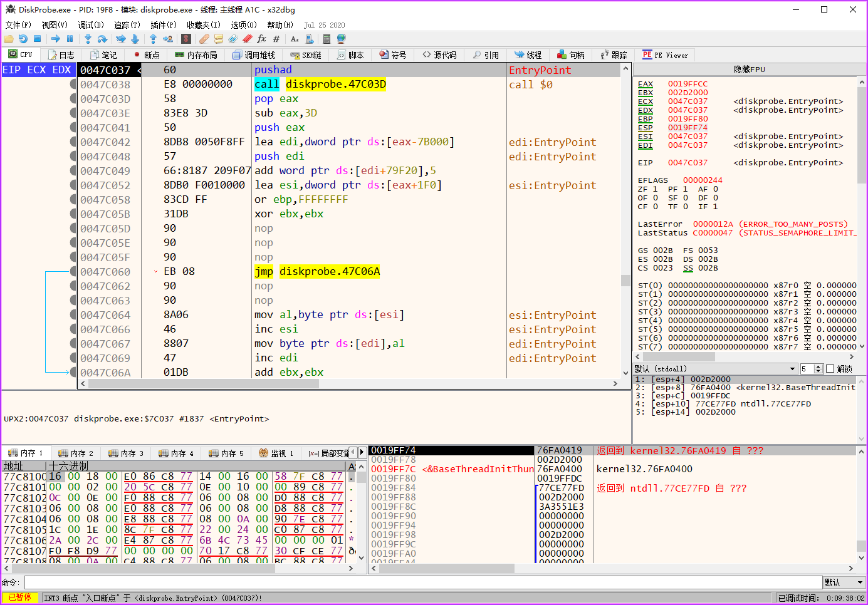Open comments with the speech-bubble icon
The image size is (868, 605).
(219, 39)
